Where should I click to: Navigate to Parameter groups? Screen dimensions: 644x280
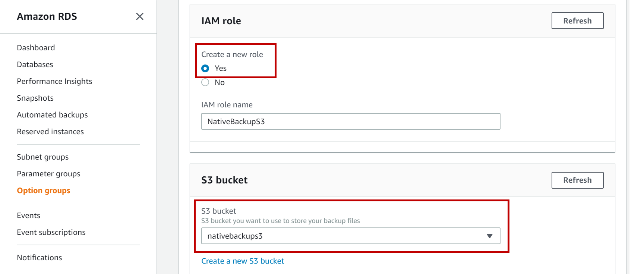click(48, 174)
